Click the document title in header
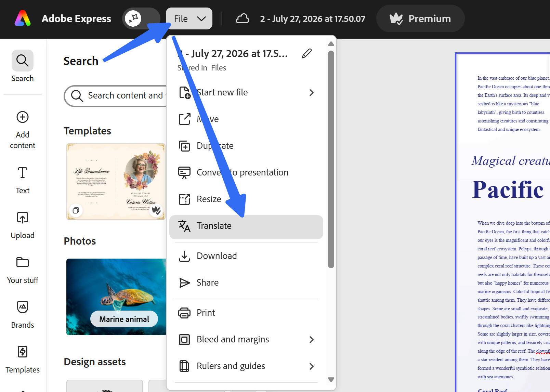 (x=313, y=19)
